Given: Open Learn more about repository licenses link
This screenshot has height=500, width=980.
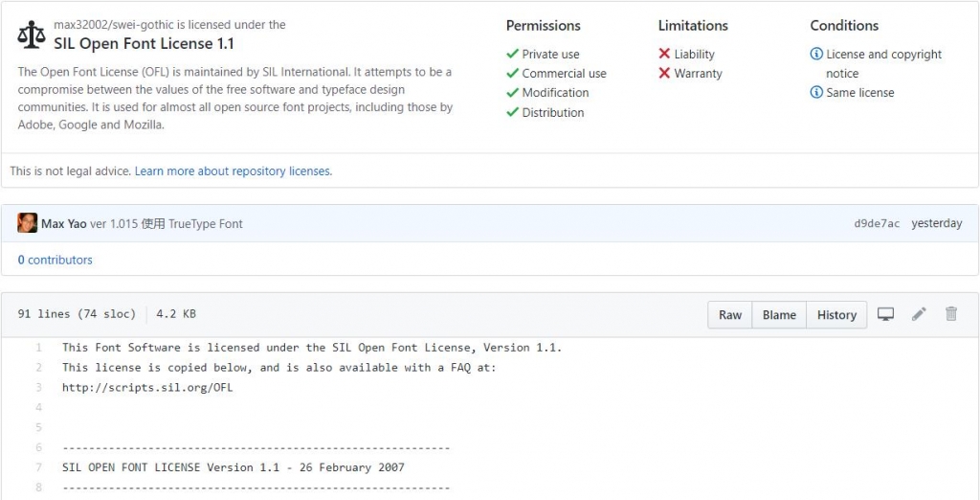Looking at the screenshot, I should [233, 171].
